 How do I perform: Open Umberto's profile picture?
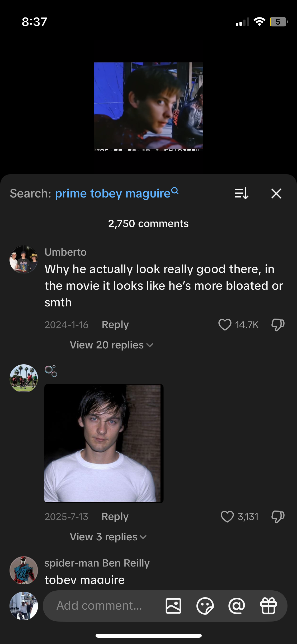(x=24, y=259)
